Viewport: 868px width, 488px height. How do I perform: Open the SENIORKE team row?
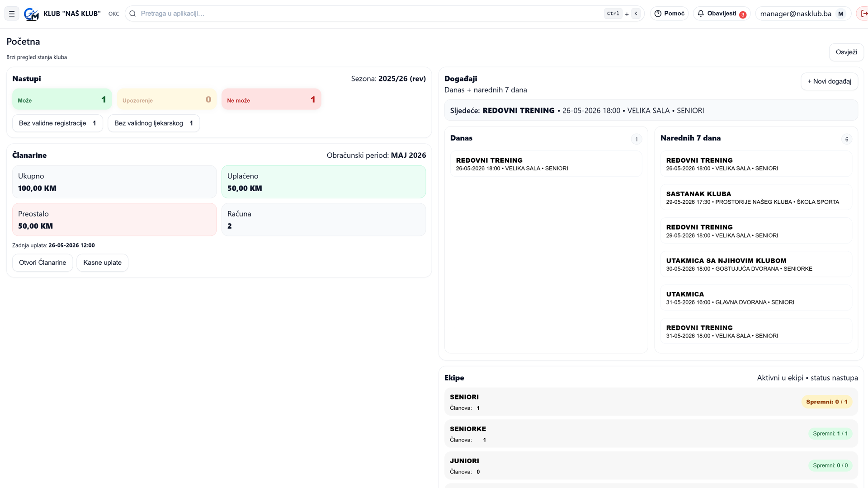(x=651, y=434)
